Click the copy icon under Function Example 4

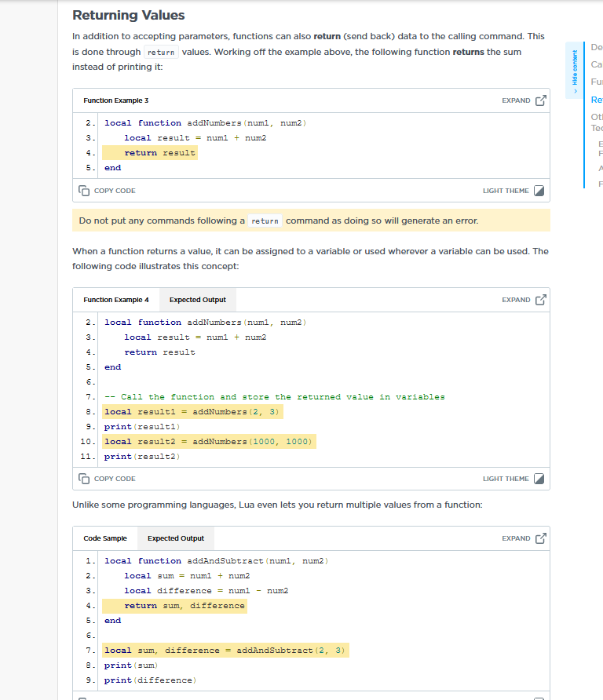point(84,479)
